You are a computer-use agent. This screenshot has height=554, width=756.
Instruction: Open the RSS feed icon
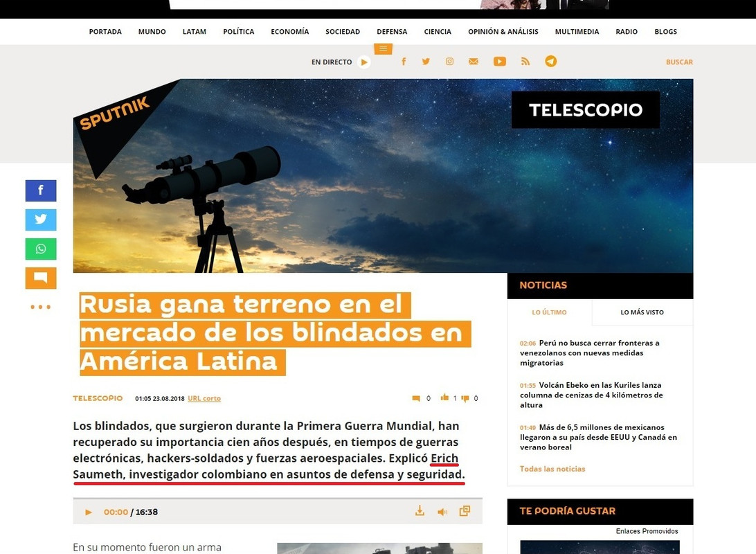coord(525,61)
